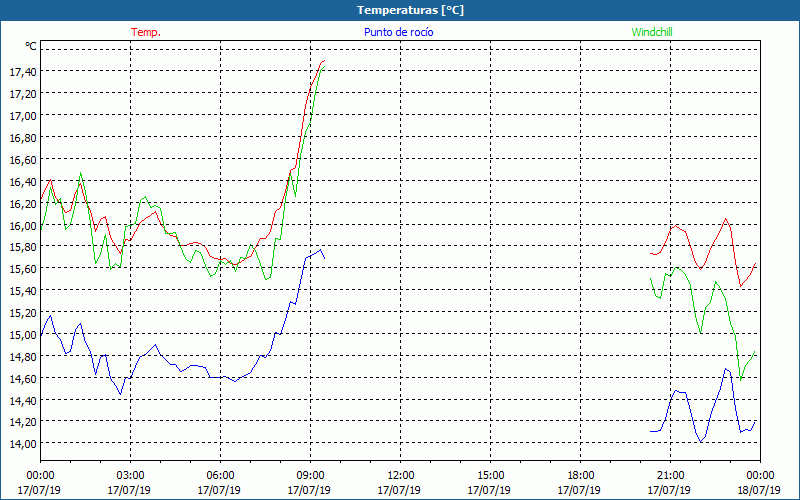Screen dimensions: 800x500
Task: Click the 16,60 y-axis value
Action: click(x=23, y=160)
